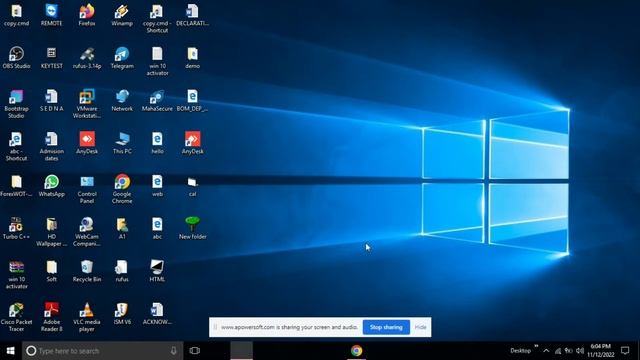Launch Cisco Packet Tracer icon

tap(16, 318)
